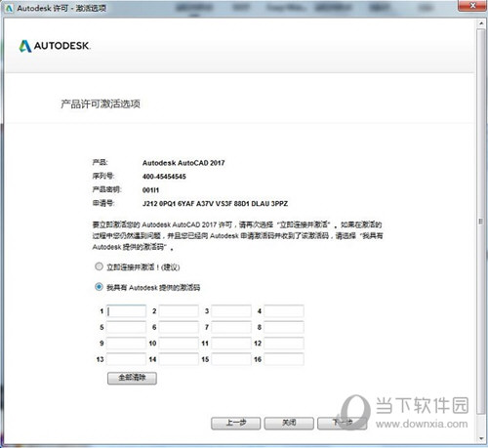Select the 'I have an Autodesk activation code' option
The image size is (488, 448).
pos(99,287)
